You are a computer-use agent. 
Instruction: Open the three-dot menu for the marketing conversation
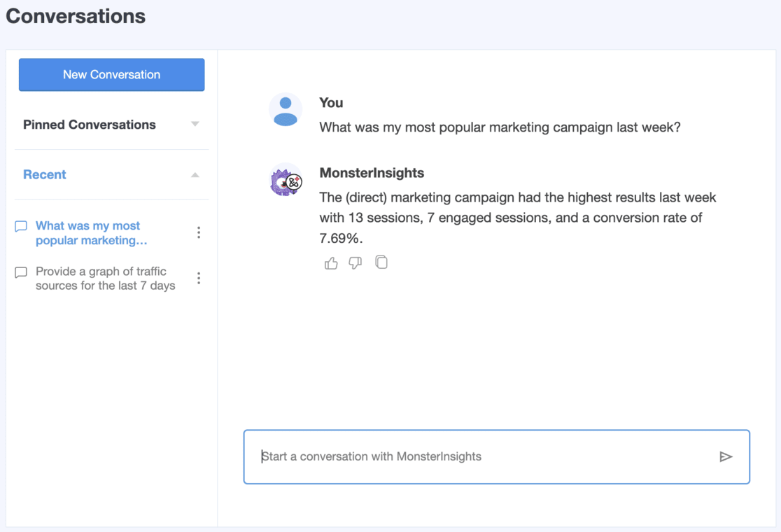pyautogui.click(x=199, y=232)
